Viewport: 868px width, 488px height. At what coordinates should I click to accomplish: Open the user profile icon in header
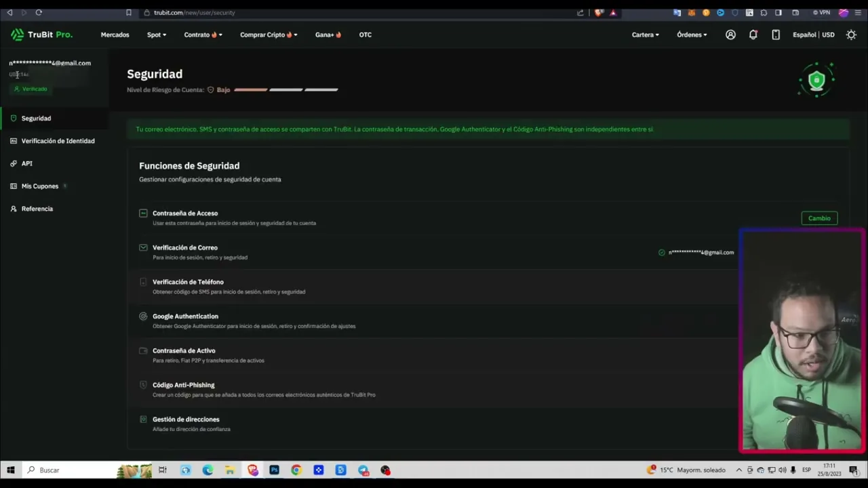tap(730, 35)
